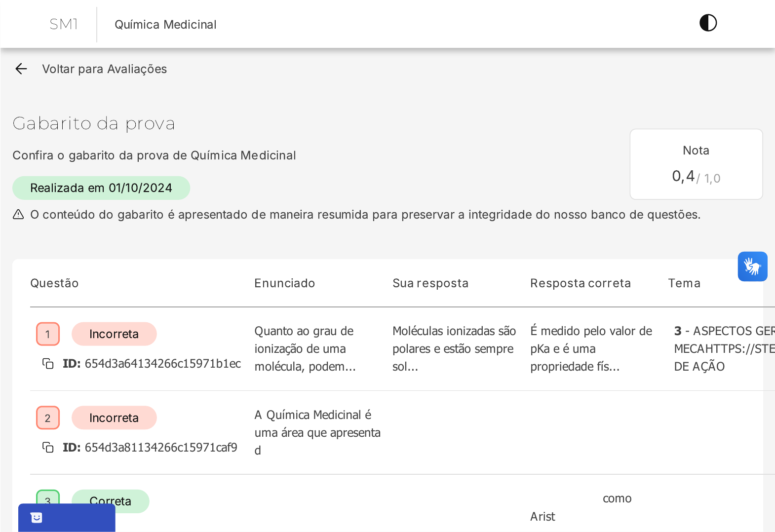Viewport: 775px width, 532px height.
Task: Click the Questão column header
Action: click(55, 283)
